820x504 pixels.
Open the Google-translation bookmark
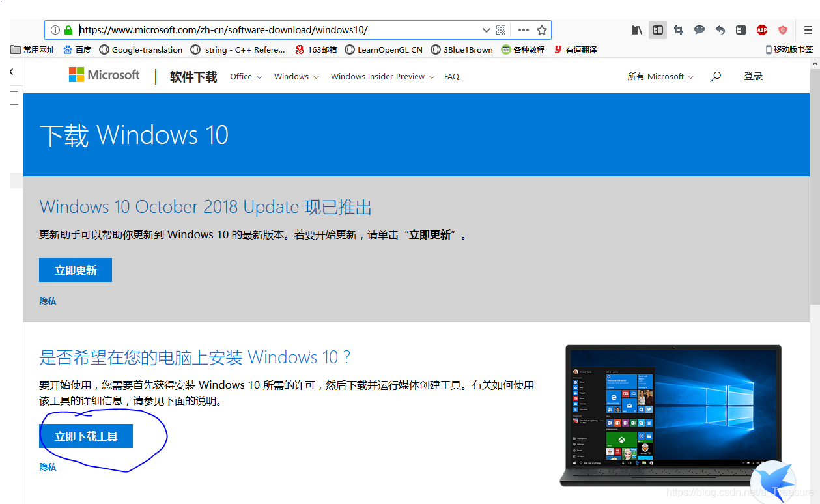141,49
